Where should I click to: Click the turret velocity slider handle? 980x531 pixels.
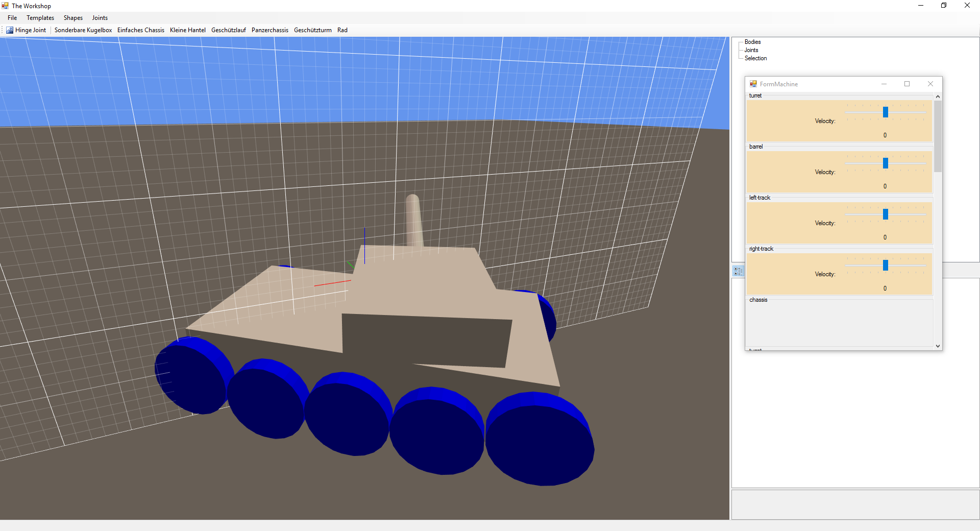886,112
